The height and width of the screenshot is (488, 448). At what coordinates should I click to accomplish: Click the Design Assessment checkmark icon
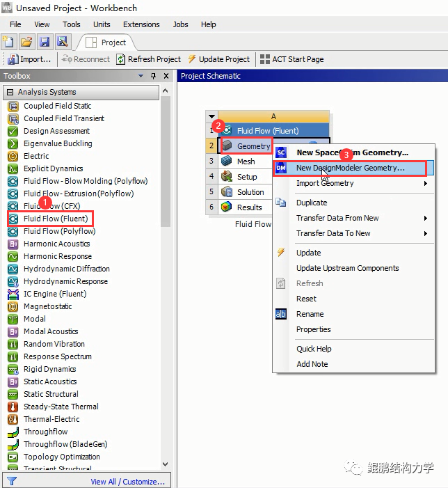[13, 132]
